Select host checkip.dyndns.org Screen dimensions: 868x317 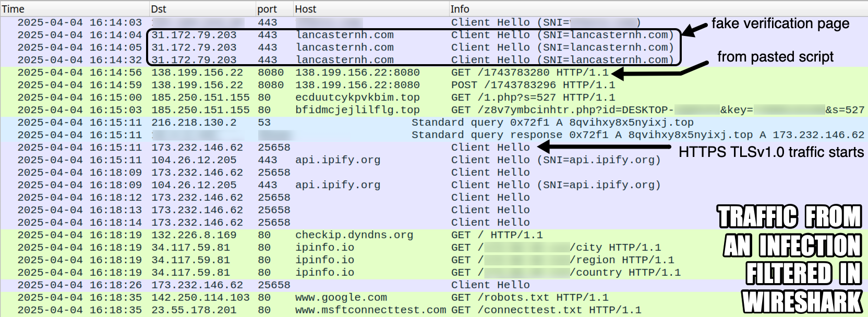pos(354,235)
